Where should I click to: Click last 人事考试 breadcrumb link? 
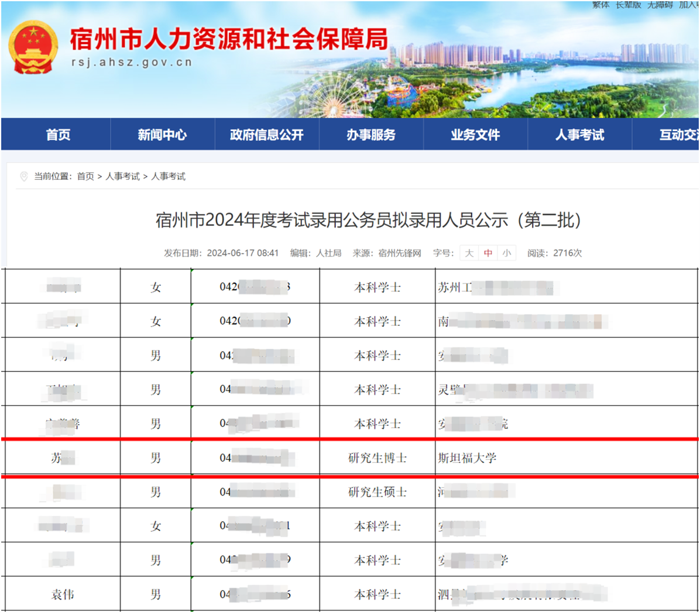169,176
